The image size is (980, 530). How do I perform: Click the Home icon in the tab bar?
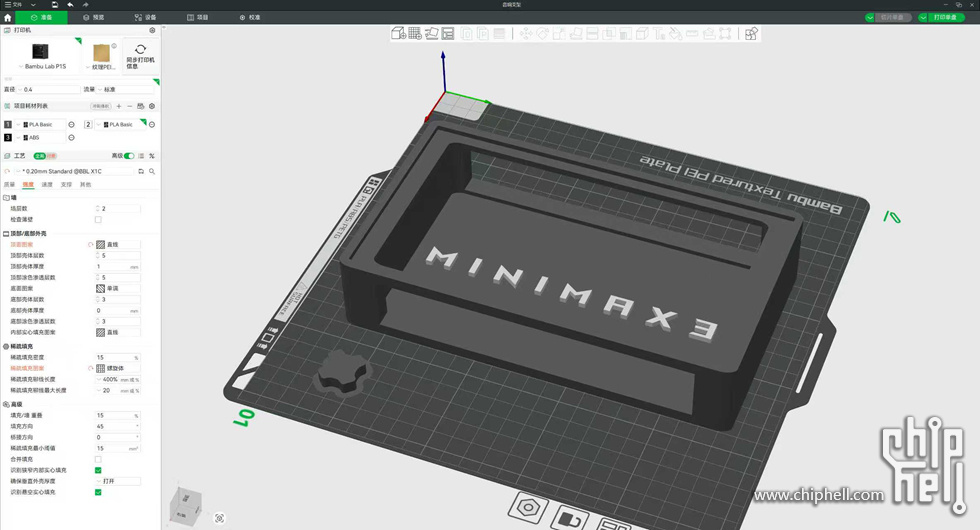click(x=8, y=18)
